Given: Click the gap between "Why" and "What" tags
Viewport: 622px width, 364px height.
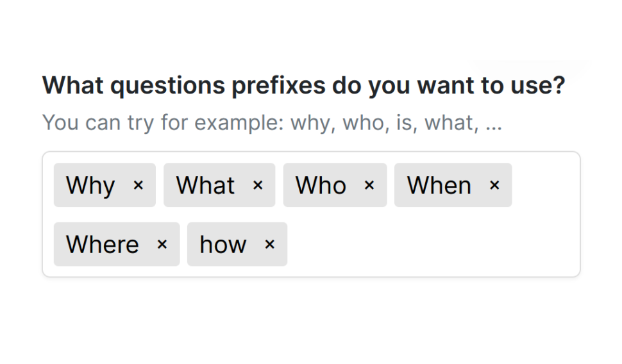Looking at the screenshot, I should click(x=160, y=185).
